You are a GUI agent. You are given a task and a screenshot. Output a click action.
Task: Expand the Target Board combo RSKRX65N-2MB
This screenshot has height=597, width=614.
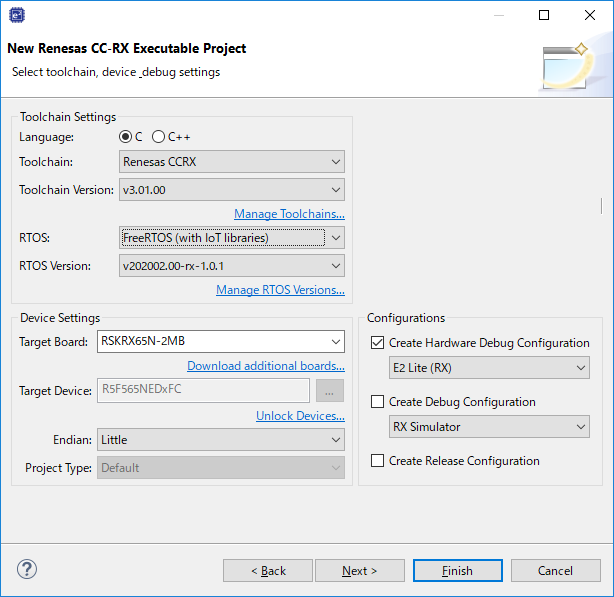pyautogui.click(x=221, y=341)
